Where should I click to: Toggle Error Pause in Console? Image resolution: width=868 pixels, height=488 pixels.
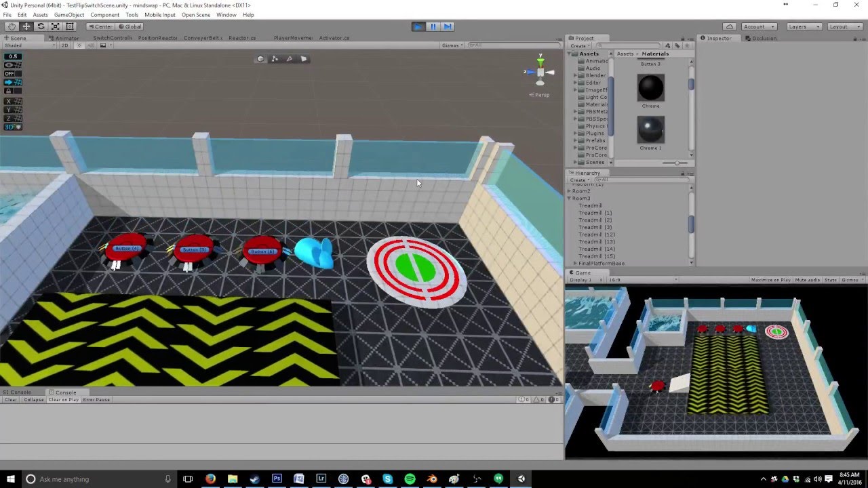96,400
